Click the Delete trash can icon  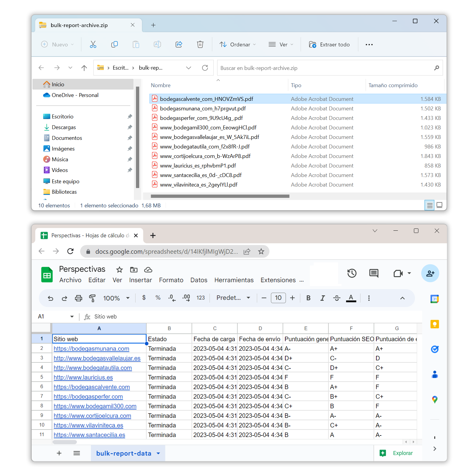(200, 45)
